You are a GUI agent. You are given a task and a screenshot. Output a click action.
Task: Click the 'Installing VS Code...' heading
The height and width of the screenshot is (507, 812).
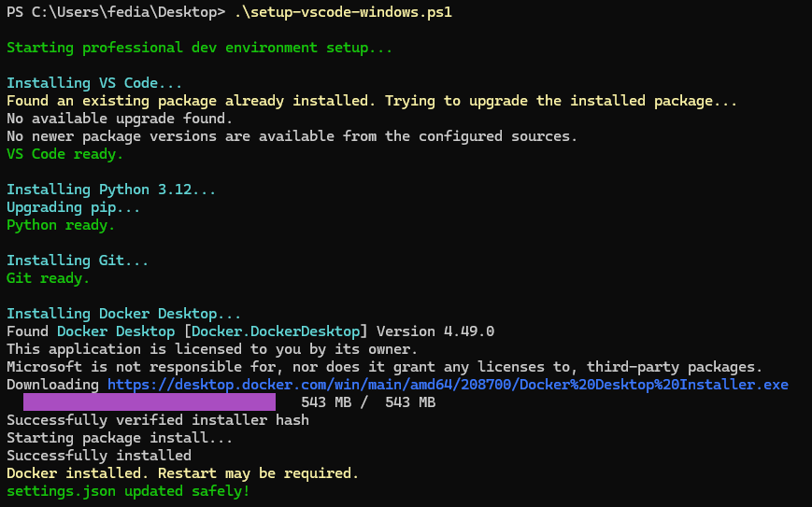point(94,83)
